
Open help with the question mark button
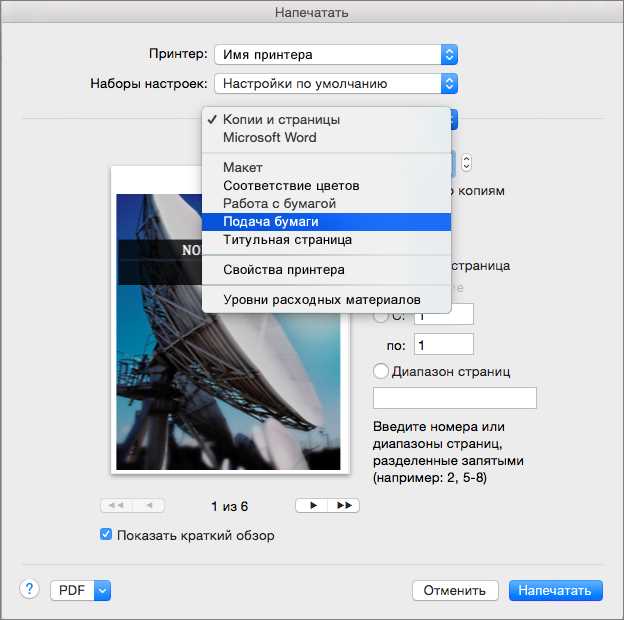29,589
